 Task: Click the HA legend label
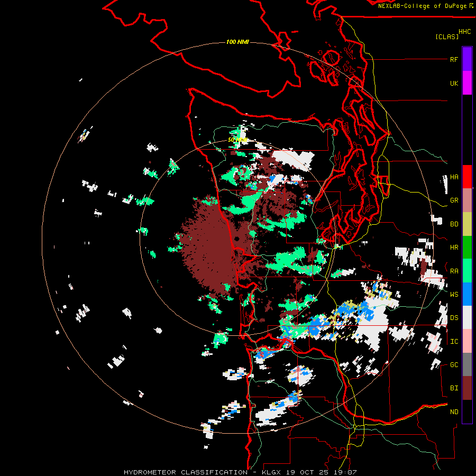tap(454, 177)
